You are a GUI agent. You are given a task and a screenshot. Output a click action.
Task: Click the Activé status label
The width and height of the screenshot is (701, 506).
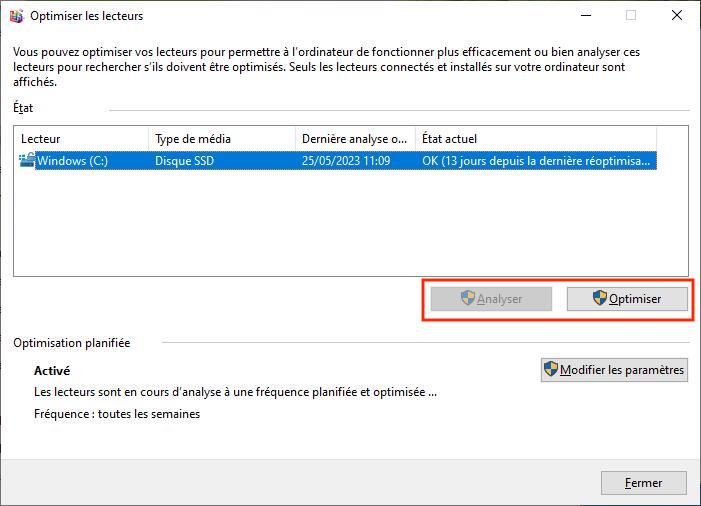point(52,371)
